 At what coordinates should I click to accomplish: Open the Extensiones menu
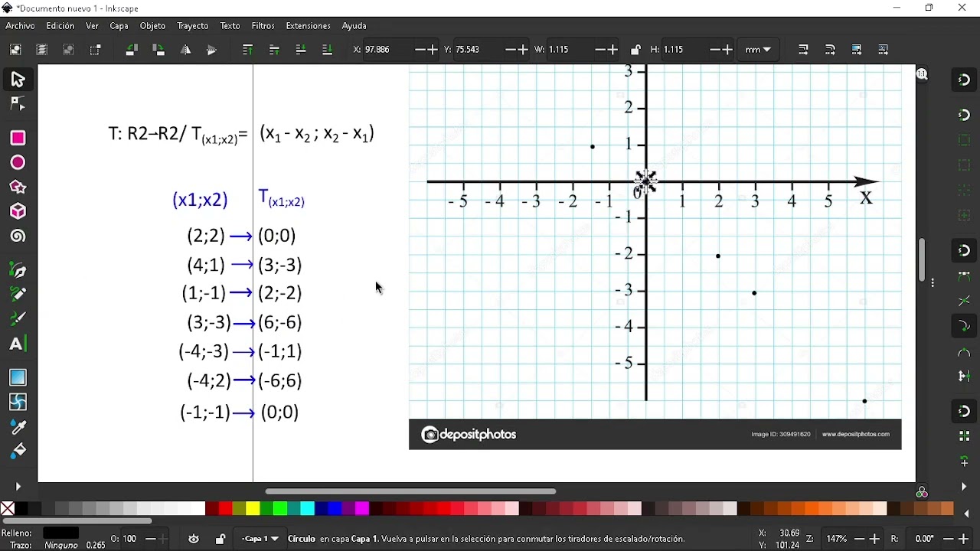(308, 26)
